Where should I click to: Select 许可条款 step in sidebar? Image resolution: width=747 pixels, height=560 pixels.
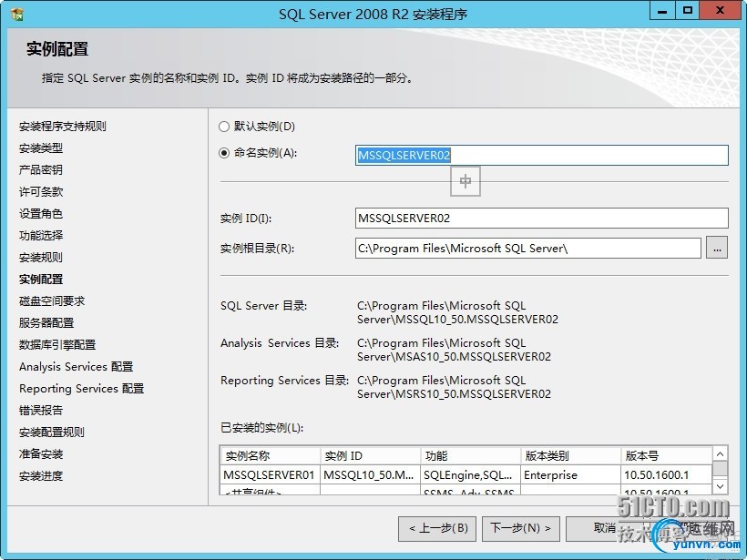coord(41,192)
